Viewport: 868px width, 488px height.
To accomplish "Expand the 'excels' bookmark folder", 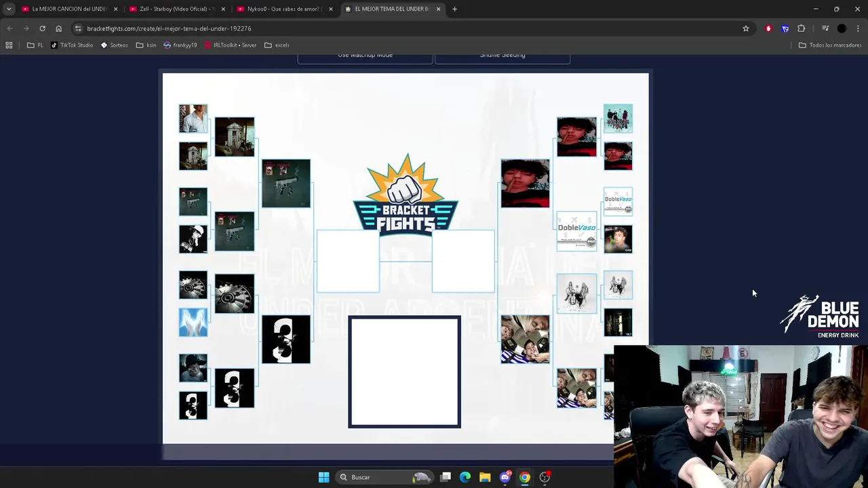I will tap(277, 45).
